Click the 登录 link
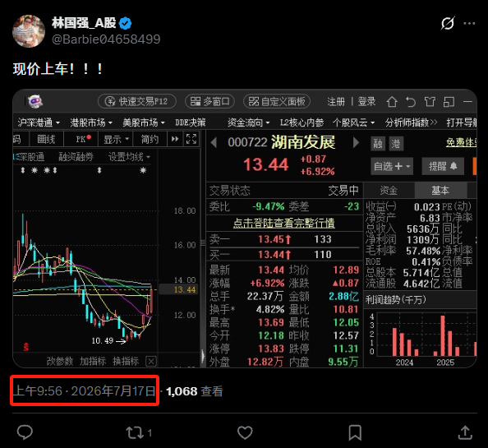This screenshot has width=488, height=448. [x=366, y=101]
